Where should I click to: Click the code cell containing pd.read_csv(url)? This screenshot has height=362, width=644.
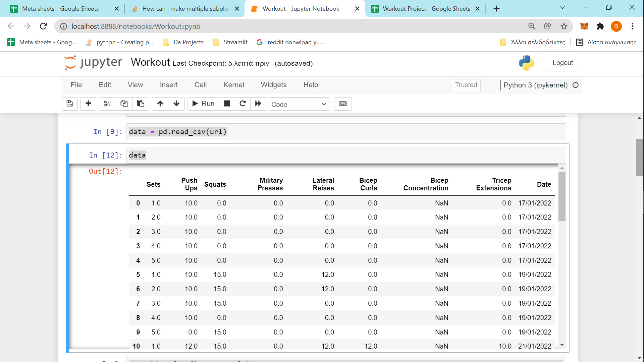click(x=346, y=132)
